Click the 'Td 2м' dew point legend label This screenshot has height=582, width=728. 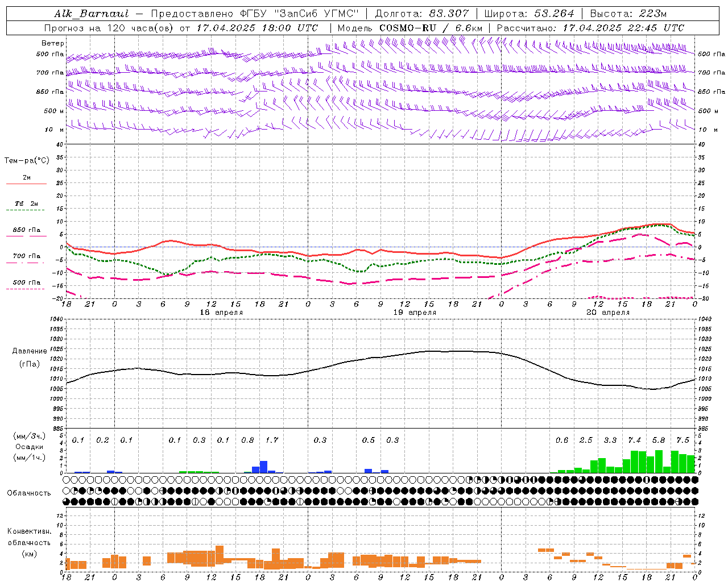tap(27, 203)
